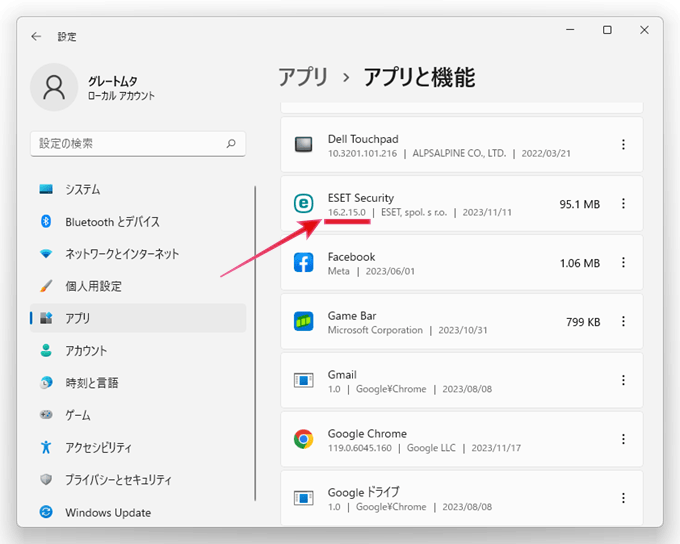Click the privacy shield icon
The height and width of the screenshot is (544, 680).
(x=46, y=479)
